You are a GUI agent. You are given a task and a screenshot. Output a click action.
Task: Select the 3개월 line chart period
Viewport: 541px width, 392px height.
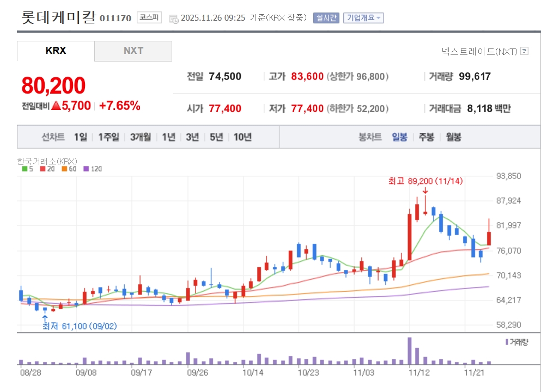141,137
